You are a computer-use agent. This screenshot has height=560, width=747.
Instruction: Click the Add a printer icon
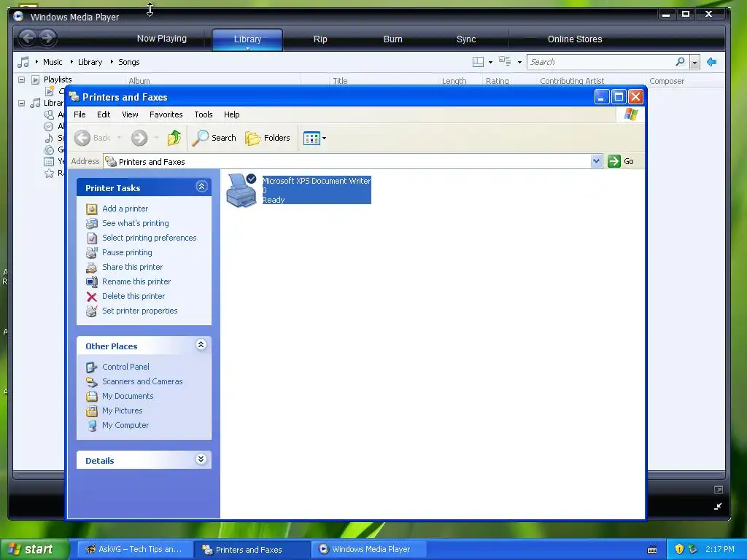point(91,209)
